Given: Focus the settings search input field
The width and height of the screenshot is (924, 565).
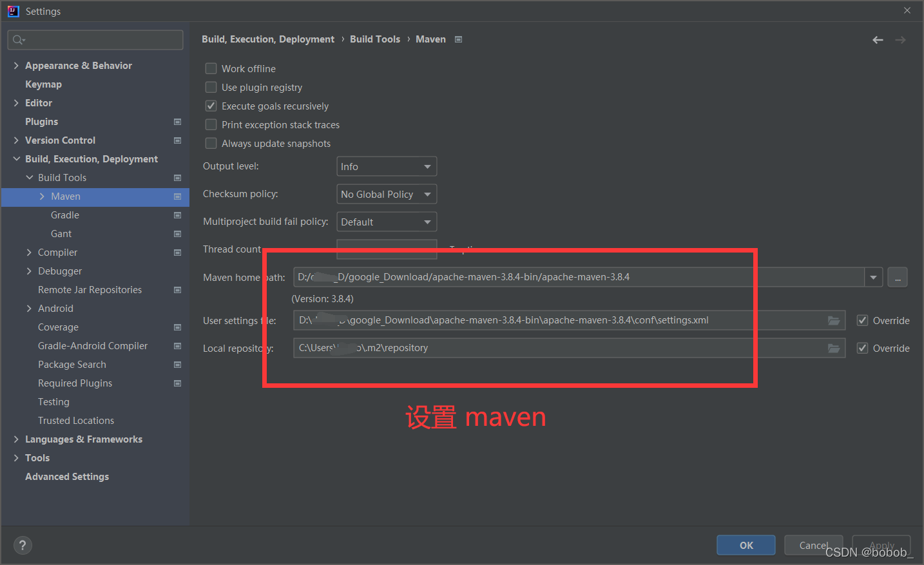Looking at the screenshot, I should pyautogui.click(x=95, y=40).
